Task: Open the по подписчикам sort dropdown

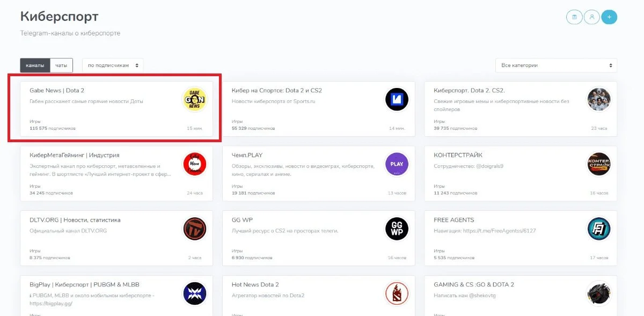Action: [113, 65]
